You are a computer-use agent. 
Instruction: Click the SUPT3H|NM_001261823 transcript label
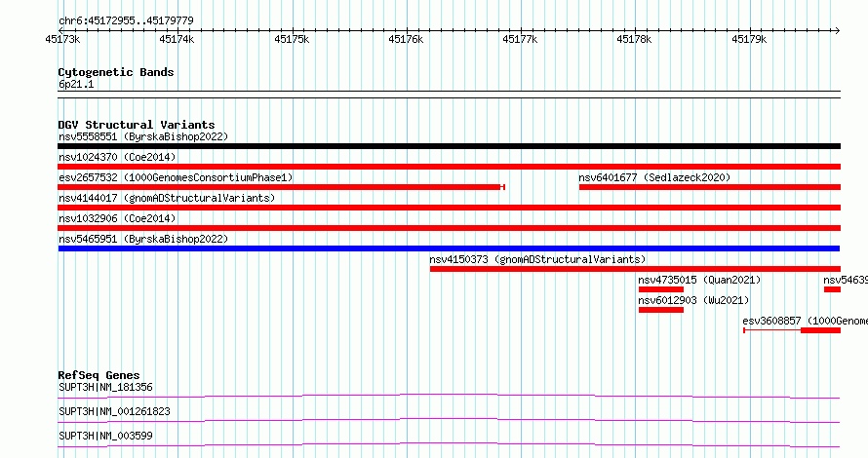[114, 411]
